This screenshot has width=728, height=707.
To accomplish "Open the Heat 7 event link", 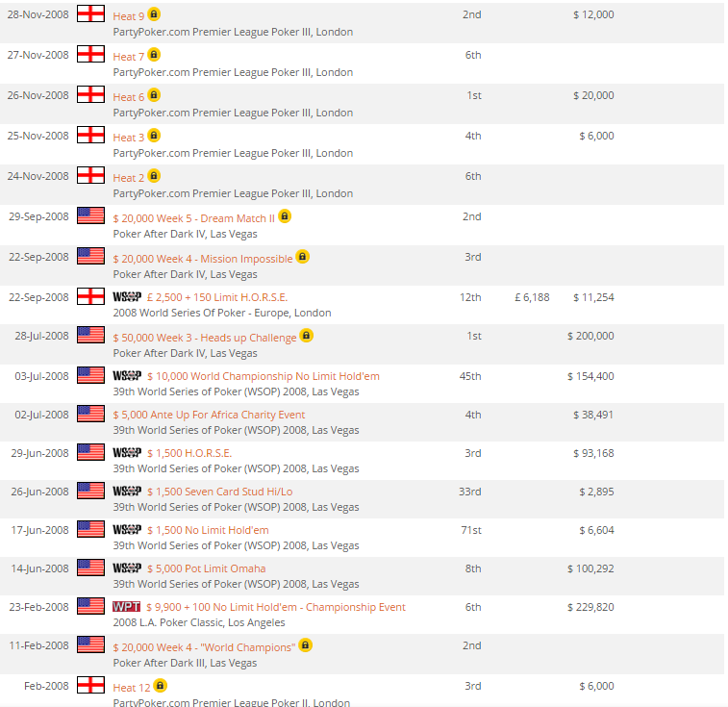I will click(129, 57).
